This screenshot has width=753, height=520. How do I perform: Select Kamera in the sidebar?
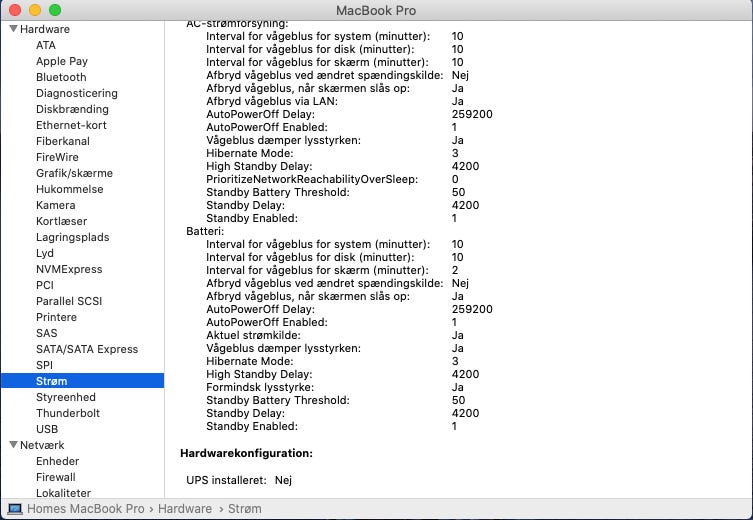[x=55, y=205]
